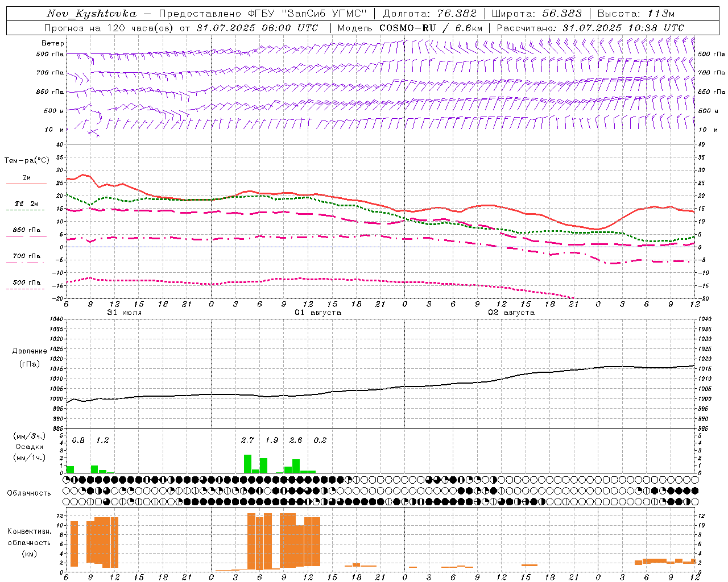Select the 'Осадки' precipitation label

coord(30,447)
